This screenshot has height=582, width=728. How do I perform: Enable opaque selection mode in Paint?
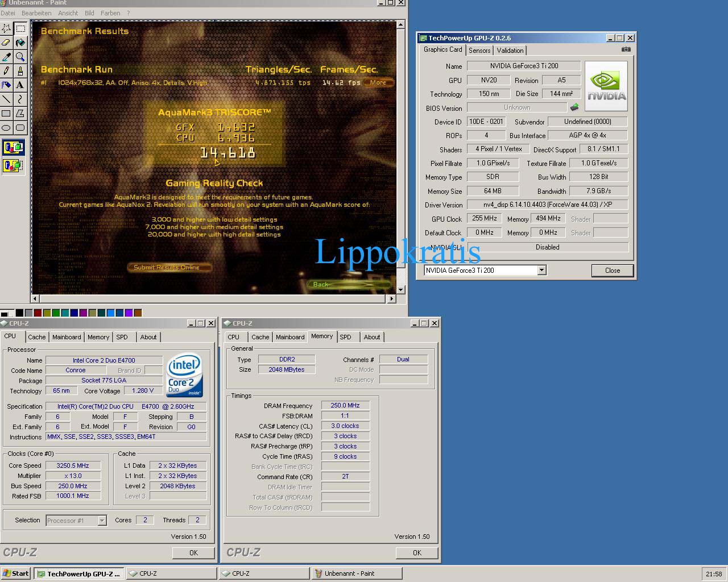[x=13, y=148]
